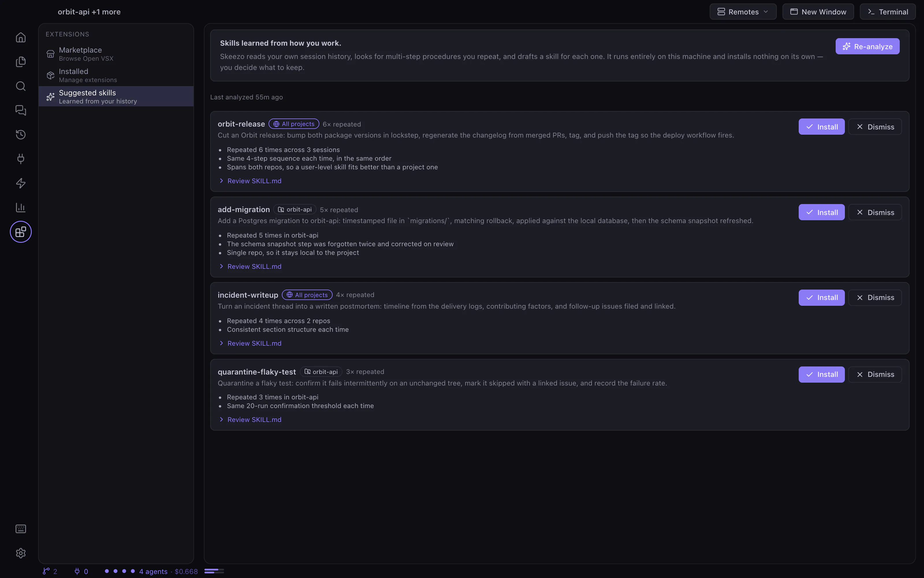Click the usage progress bar in status bar
This screenshot has width=924, height=578.
pos(214,571)
